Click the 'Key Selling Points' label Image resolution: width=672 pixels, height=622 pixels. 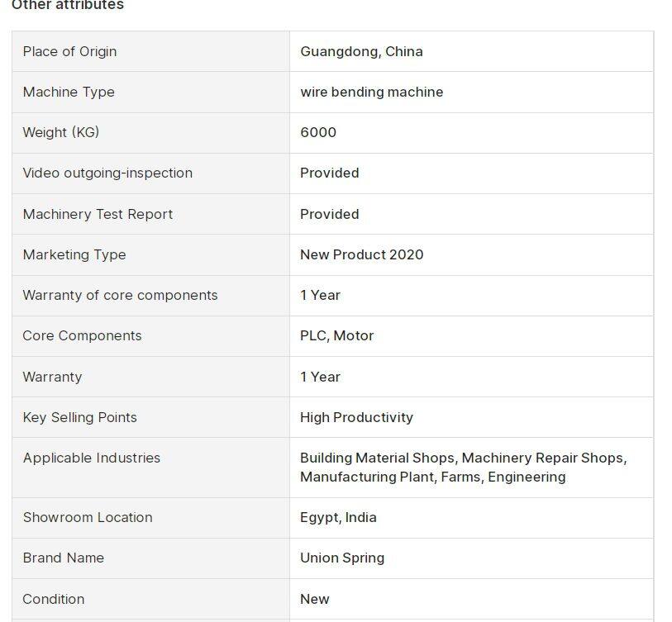point(79,417)
